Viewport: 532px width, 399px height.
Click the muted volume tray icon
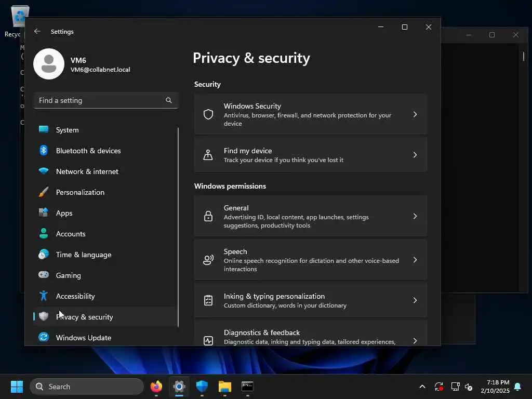[x=469, y=387]
